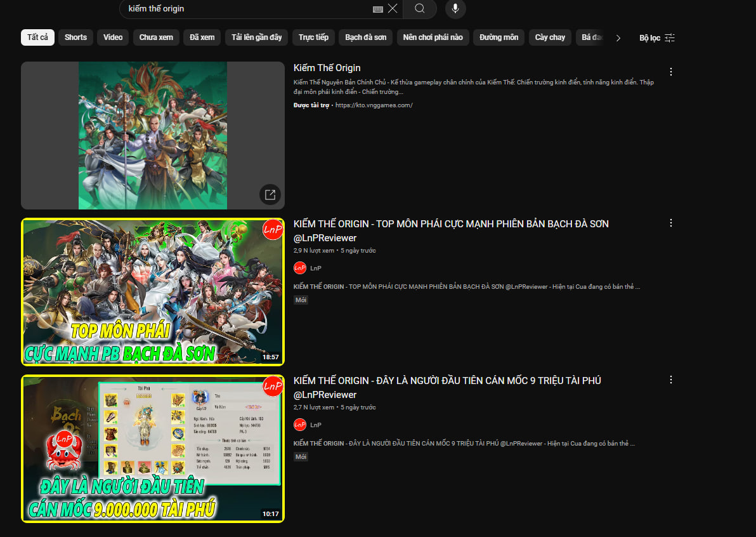The height and width of the screenshot is (537, 756).
Task: Select the Đường môn filter chip
Action: [x=499, y=37]
